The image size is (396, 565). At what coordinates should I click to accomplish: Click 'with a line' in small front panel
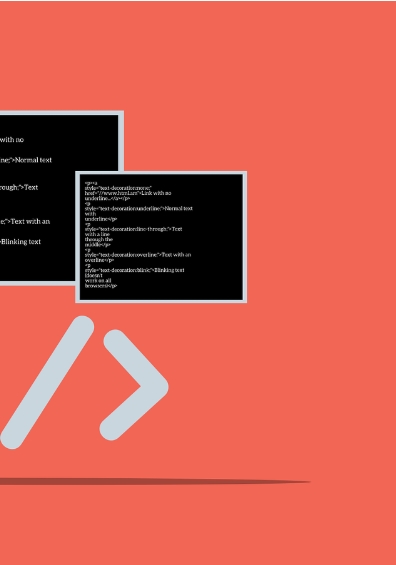click(x=97, y=234)
